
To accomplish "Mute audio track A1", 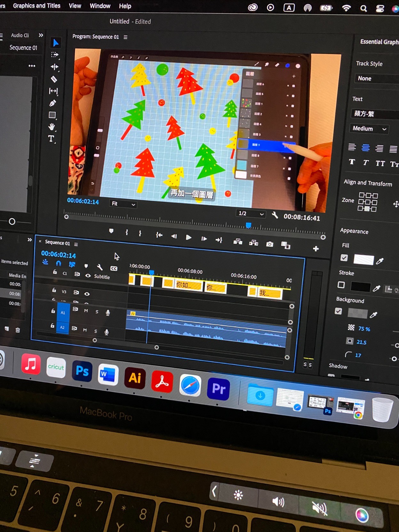I will (x=86, y=311).
